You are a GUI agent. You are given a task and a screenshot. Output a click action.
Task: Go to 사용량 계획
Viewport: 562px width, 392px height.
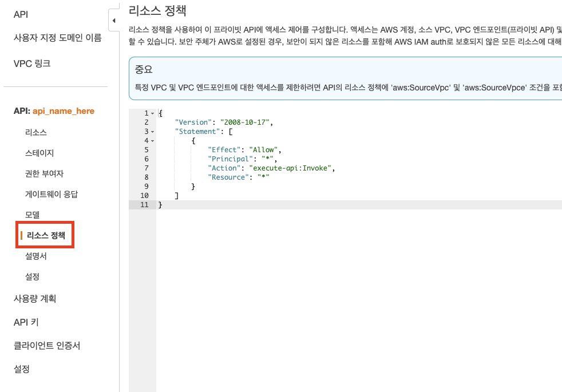tap(35, 299)
